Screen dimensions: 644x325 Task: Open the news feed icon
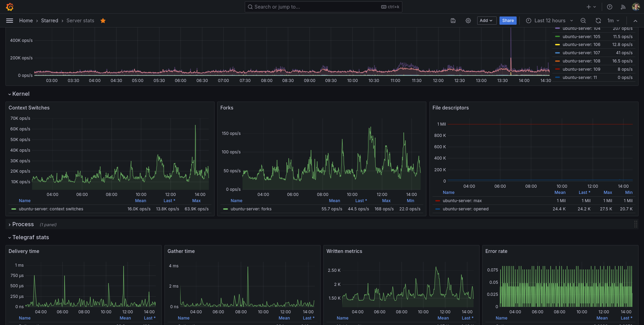tap(623, 7)
